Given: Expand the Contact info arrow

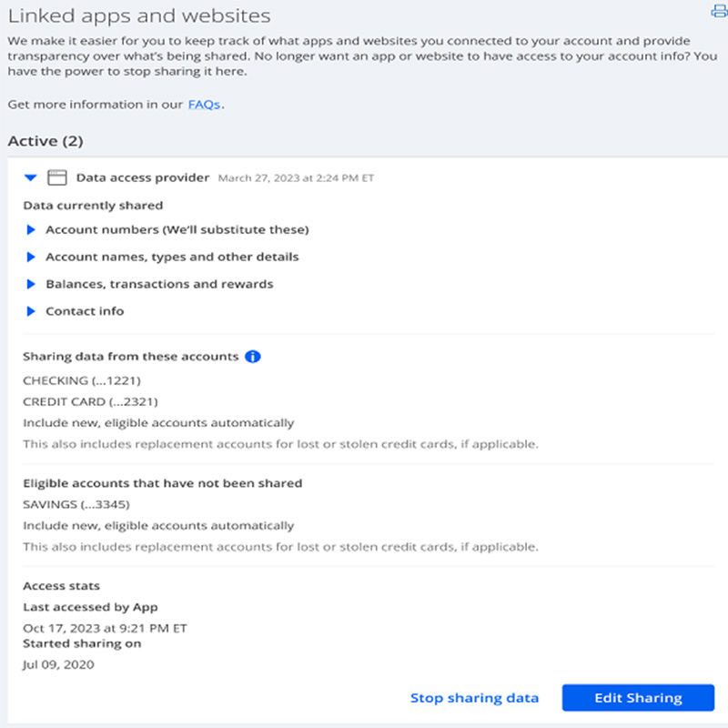Looking at the screenshot, I should [x=31, y=311].
